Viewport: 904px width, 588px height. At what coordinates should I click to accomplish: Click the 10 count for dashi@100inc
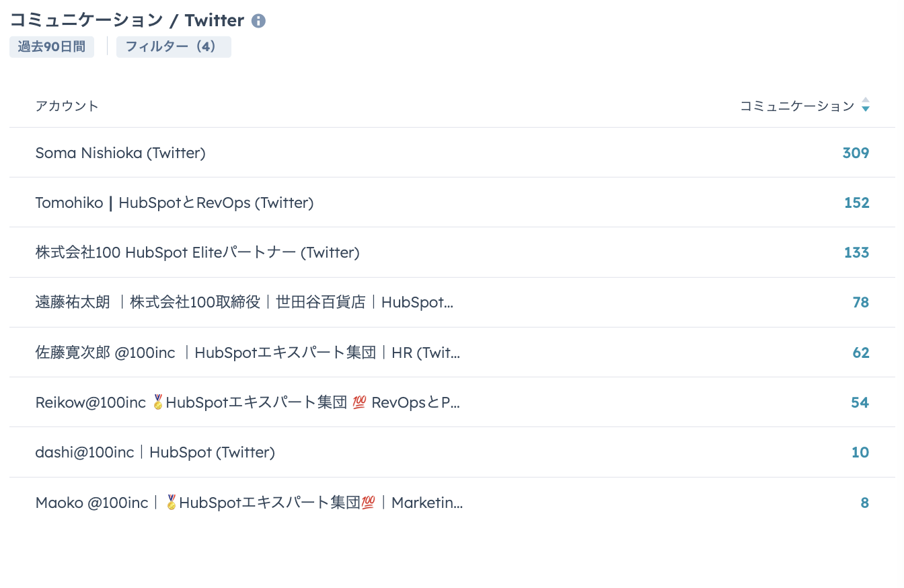pos(860,452)
